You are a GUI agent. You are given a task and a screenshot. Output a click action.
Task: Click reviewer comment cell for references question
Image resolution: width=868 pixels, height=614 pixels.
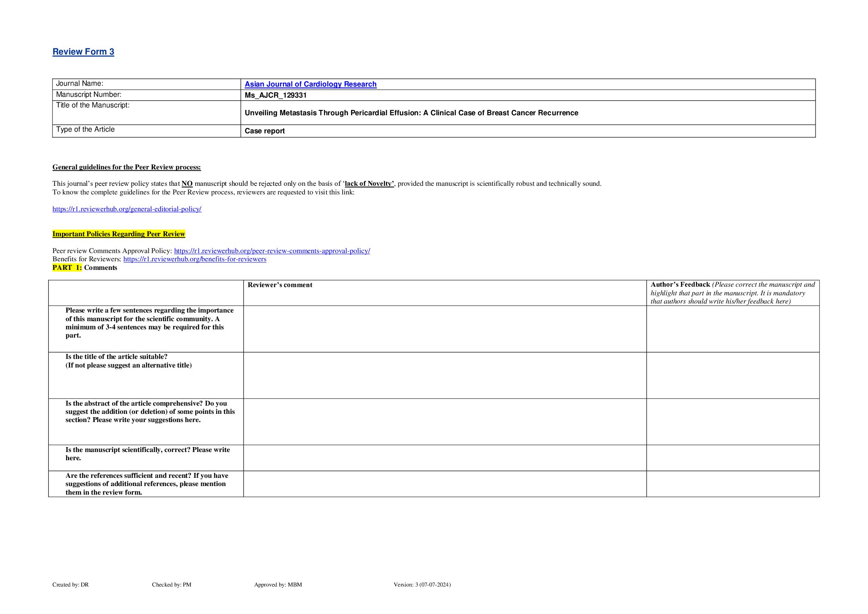444,484
